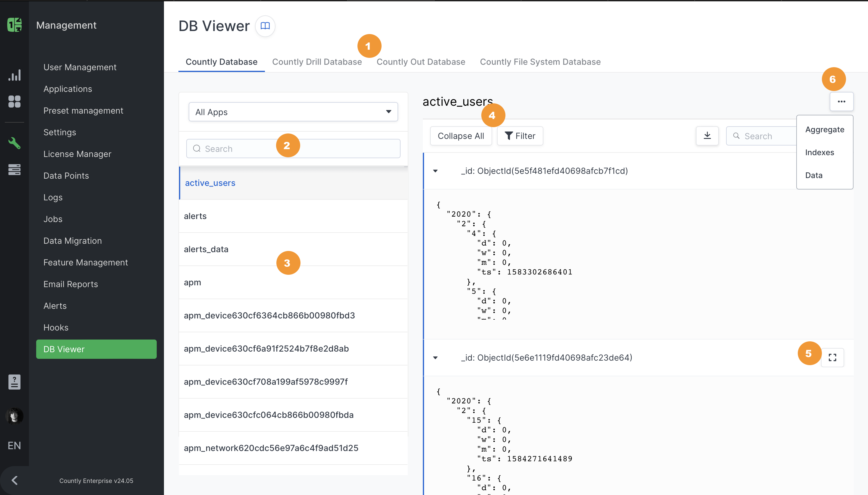Open the All Apps dropdown
The width and height of the screenshot is (868, 495).
(293, 112)
